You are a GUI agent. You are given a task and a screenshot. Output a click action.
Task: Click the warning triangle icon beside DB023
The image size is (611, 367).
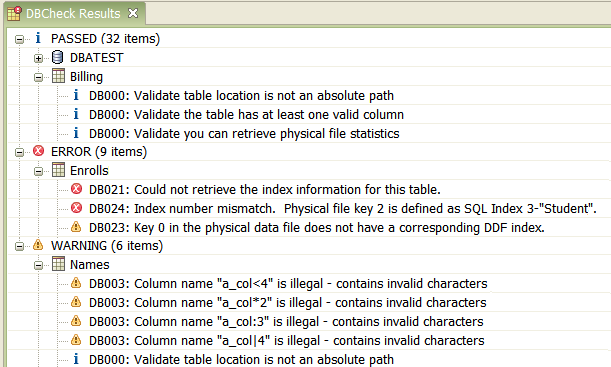point(76,226)
